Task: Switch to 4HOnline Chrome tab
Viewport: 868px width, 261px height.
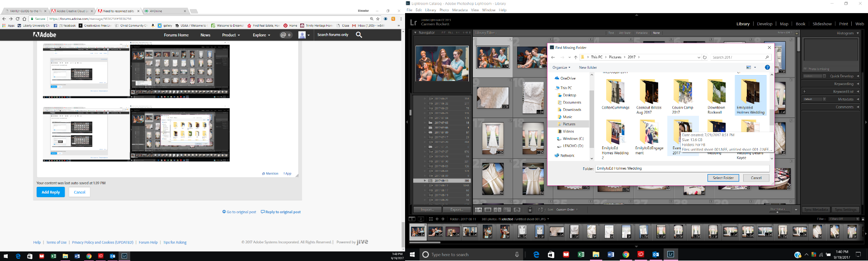Action: click(x=165, y=11)
